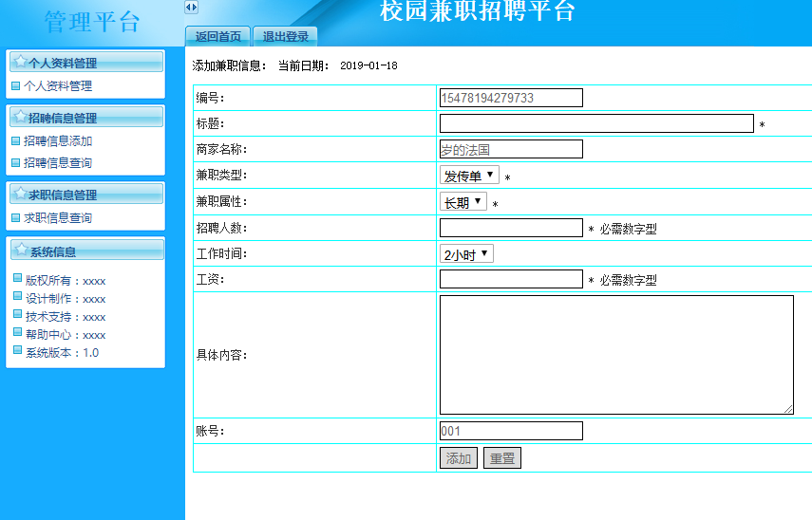The height and width of the screenshot is (520, 812).
Task: Focus the 商家名称 input field
Action: (511, 149)
